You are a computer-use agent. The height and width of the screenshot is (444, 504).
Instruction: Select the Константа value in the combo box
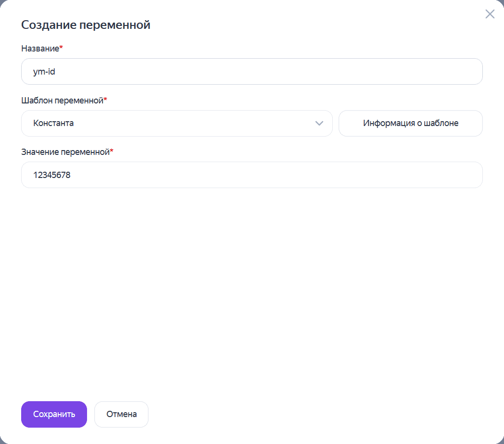(x=54, y=123)
